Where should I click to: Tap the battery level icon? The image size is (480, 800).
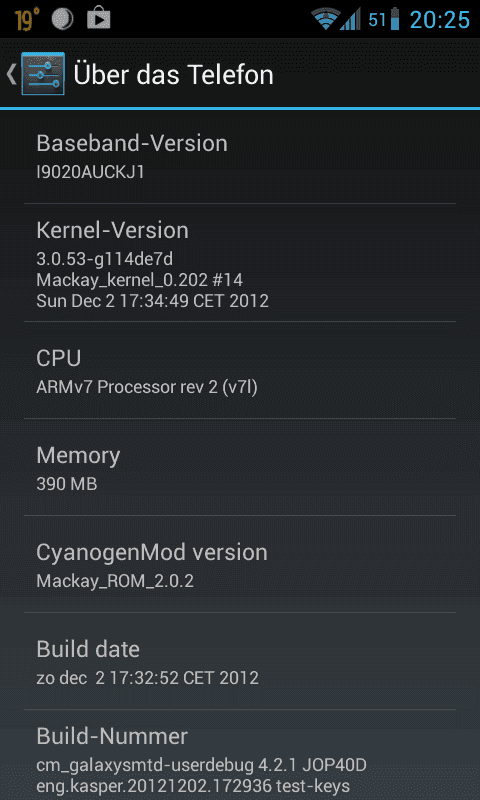tap(395, 19)
